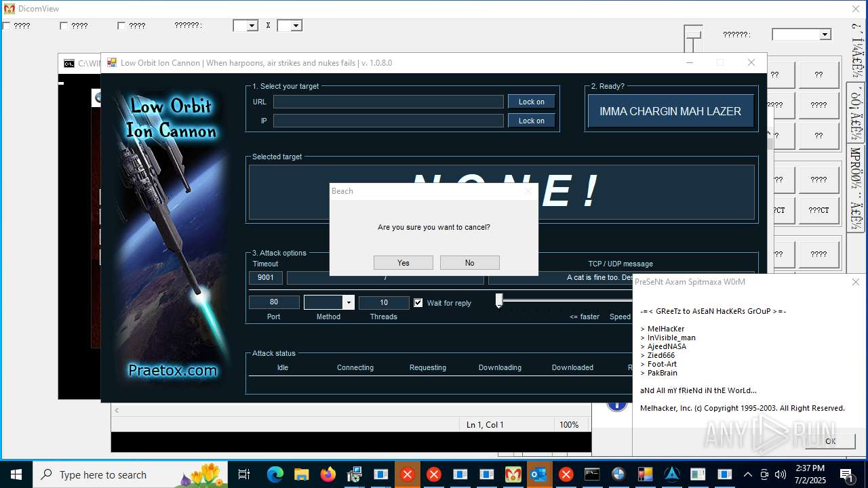Viewport: 868px width, 488px height.
Task: Open Firefox from taskbar
Action: coord(328,474)
